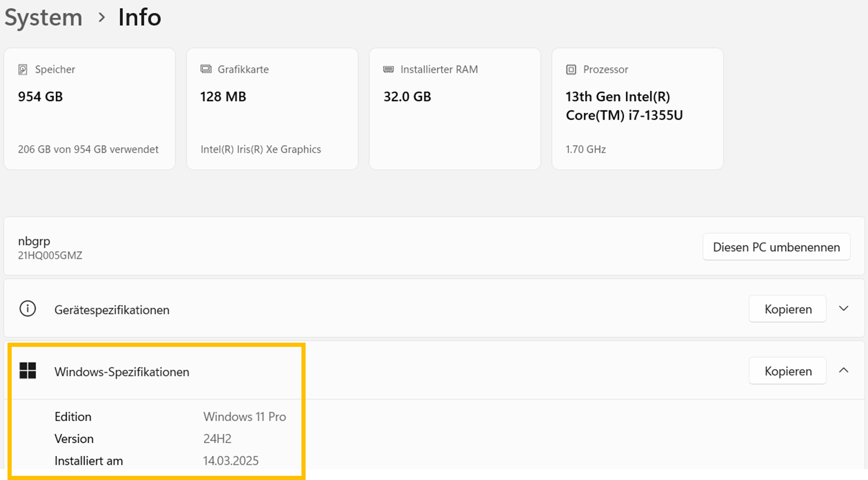Image resolution: width=868 pixels, height=480 pixels.
Task: Click the Grafikkarte graphics card icon
Action: (x=206, y=69)
